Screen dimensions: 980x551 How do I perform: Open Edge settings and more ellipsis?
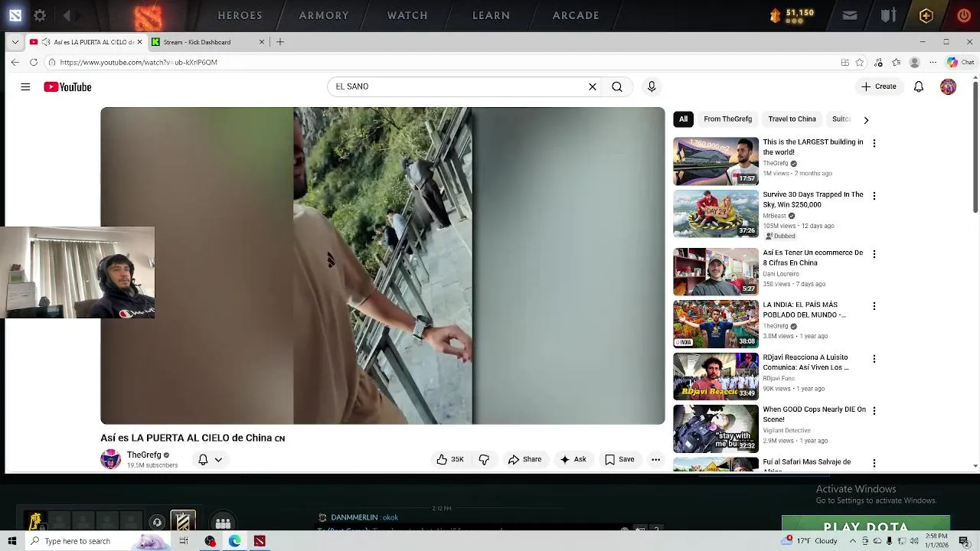[x=933, y=62]
